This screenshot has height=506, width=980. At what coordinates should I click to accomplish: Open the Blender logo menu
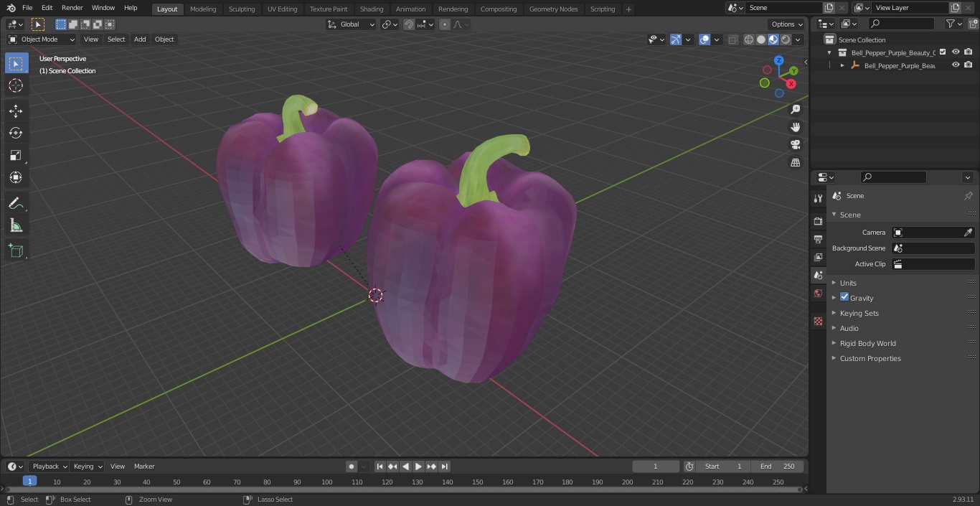click(x=11, y=8)
